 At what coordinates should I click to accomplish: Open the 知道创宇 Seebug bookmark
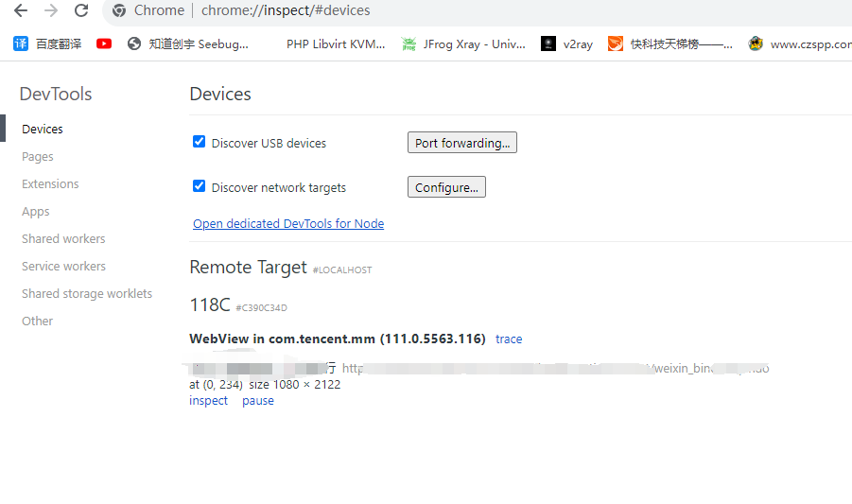pos(188,43)
